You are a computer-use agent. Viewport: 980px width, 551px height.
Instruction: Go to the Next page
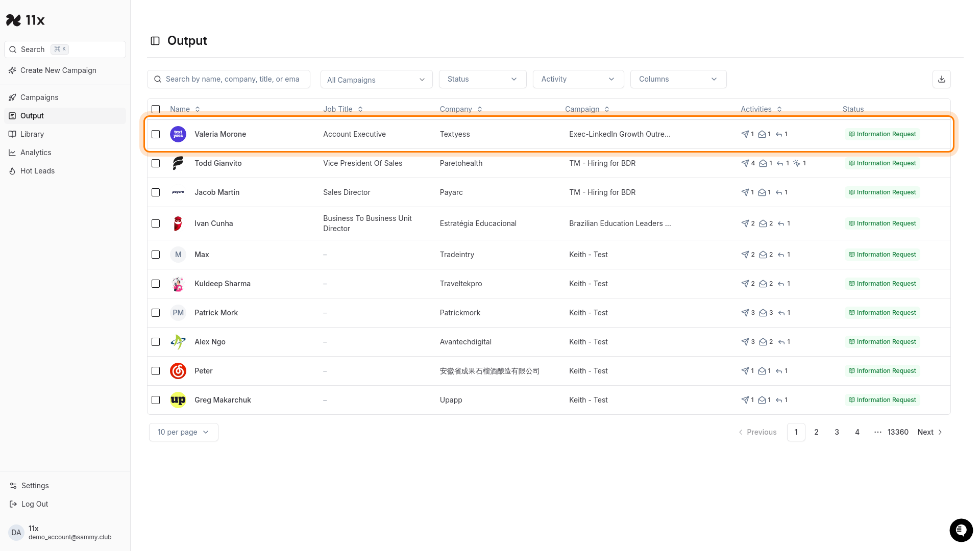pyautogui.click(x=930, y=432)
